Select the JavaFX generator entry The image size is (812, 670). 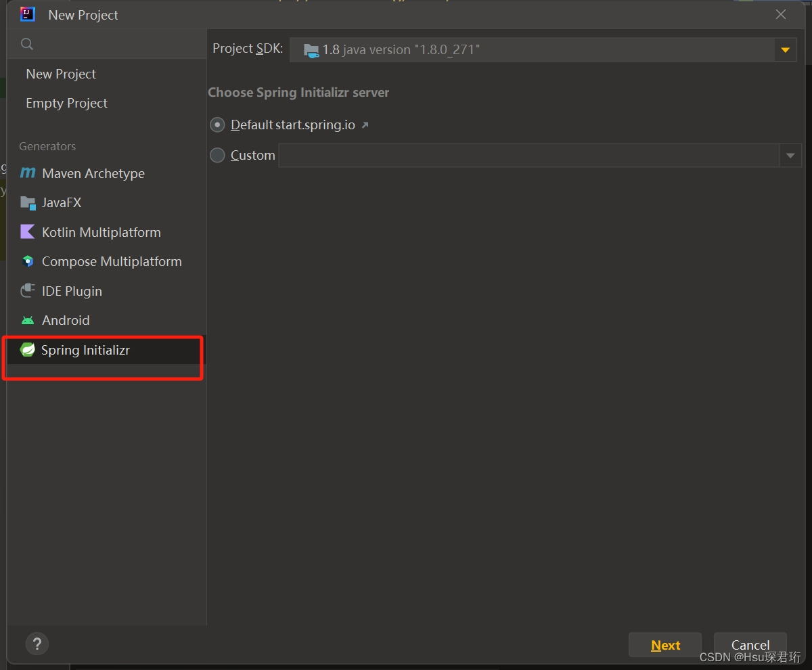[107, 202]
